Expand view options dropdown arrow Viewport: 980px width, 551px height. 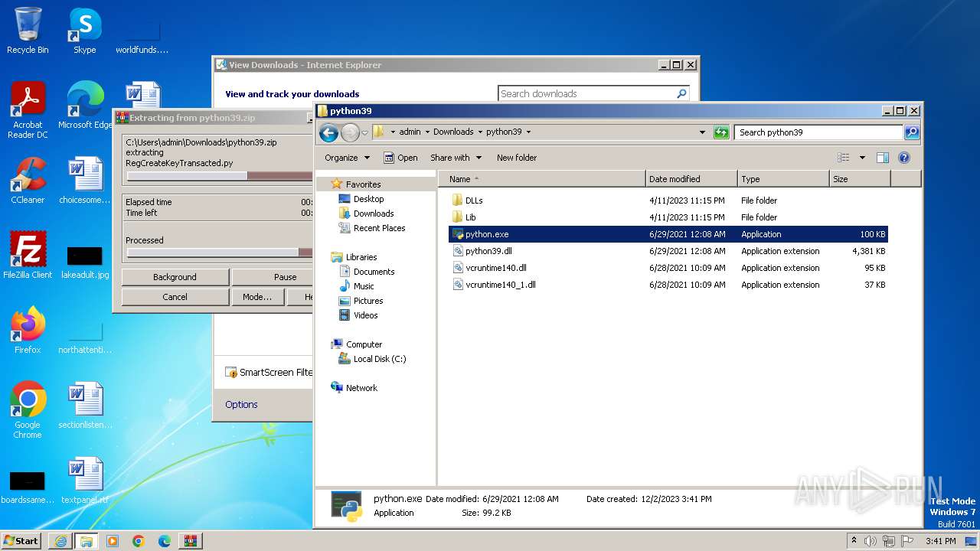(x=862, y=158)
